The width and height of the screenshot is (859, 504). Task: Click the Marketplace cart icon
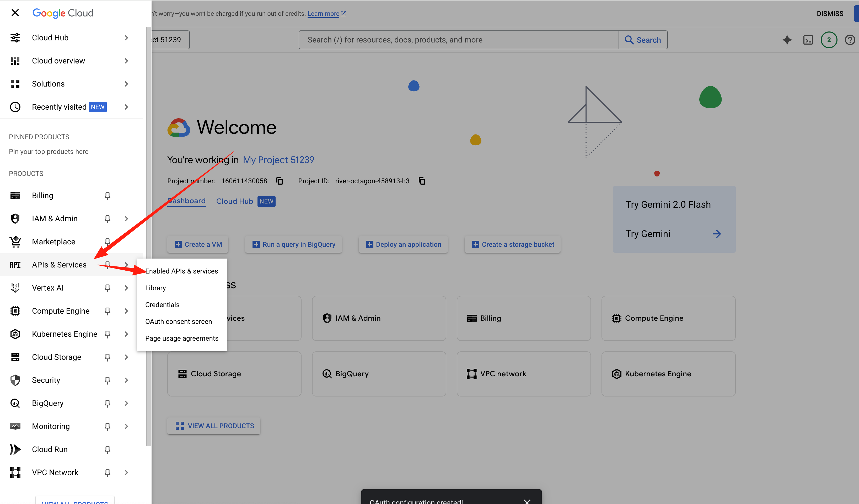[x=15, y=242]
